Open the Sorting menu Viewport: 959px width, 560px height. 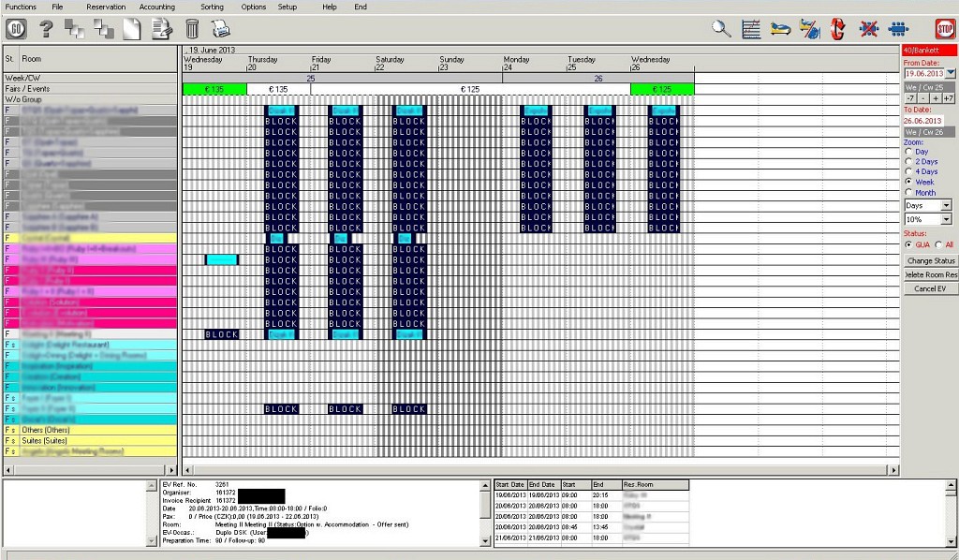tap(213, 7)
